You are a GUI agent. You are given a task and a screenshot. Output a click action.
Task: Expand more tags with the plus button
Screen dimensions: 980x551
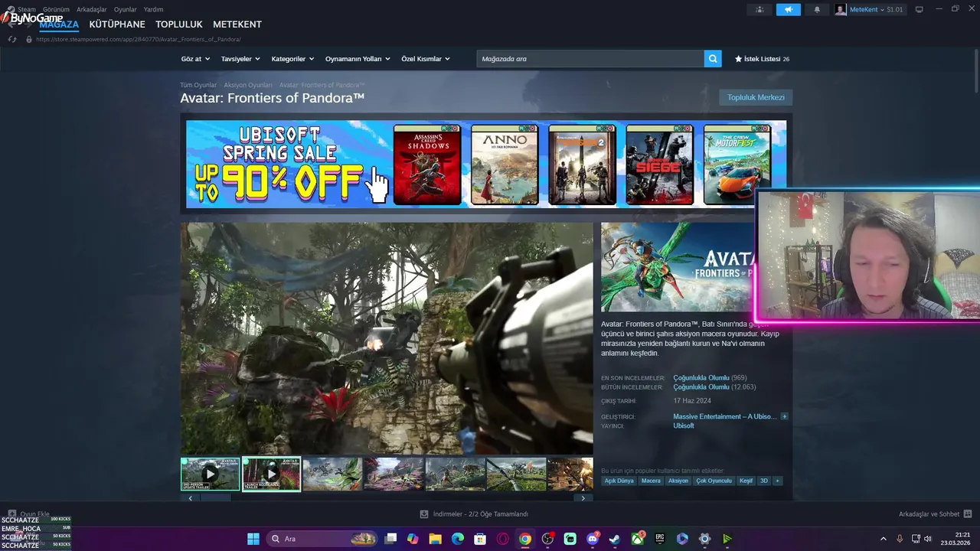[x=777, y=481]
